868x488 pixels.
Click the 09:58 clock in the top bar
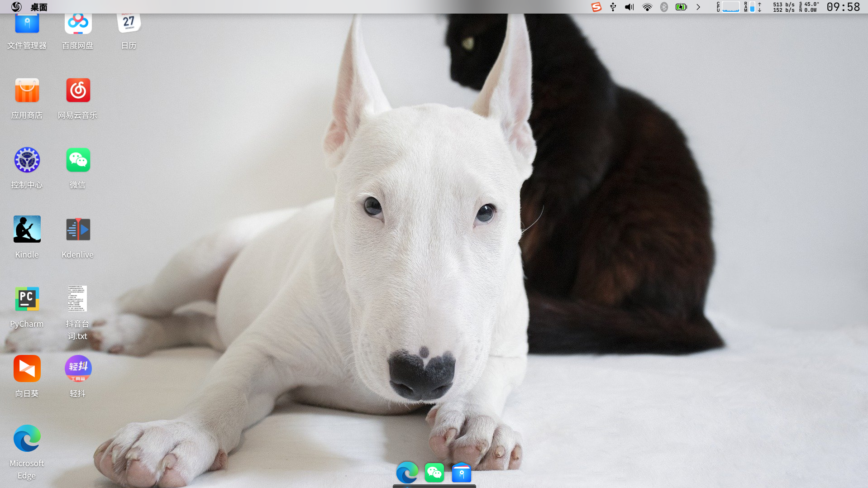[x=843, y=7]
